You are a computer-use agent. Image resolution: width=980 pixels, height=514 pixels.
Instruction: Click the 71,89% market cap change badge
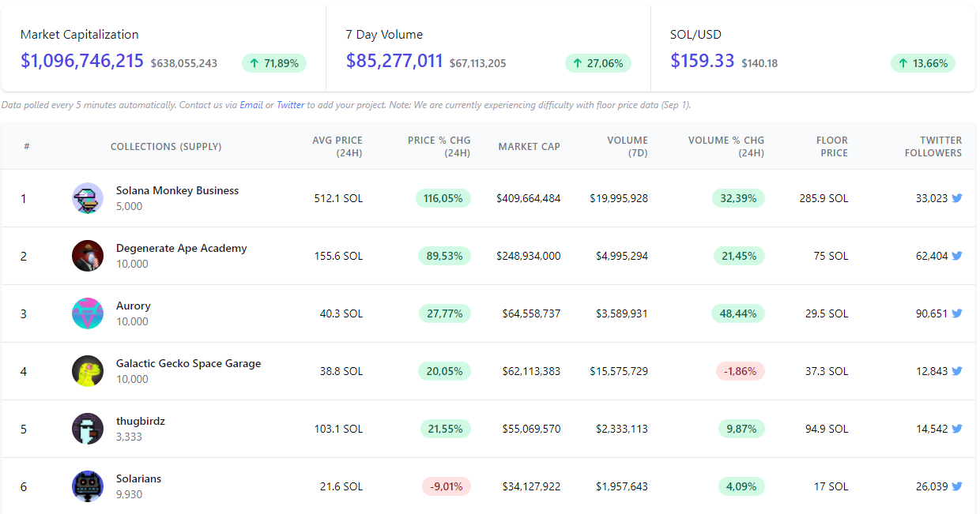click(274, 63)
